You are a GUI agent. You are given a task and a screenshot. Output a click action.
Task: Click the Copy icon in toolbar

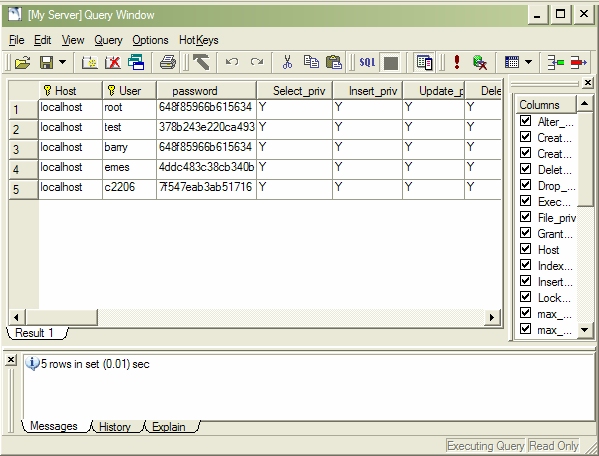[x=311, y=62]
